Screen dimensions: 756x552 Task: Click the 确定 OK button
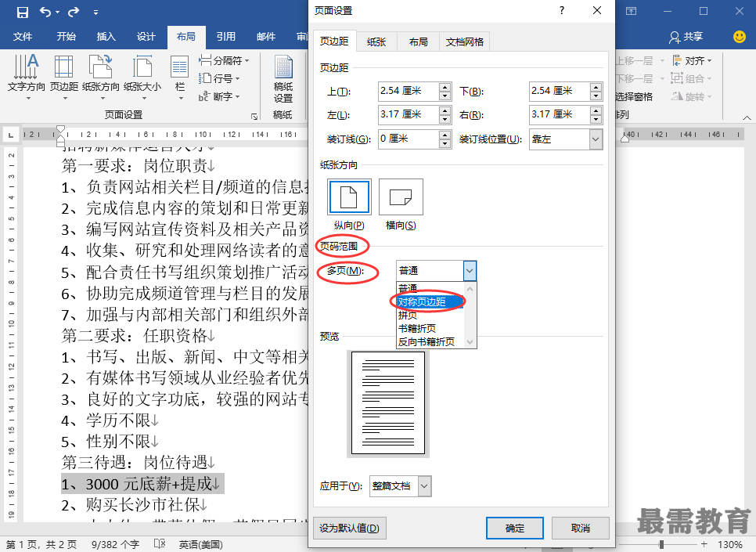pos(514,529)
